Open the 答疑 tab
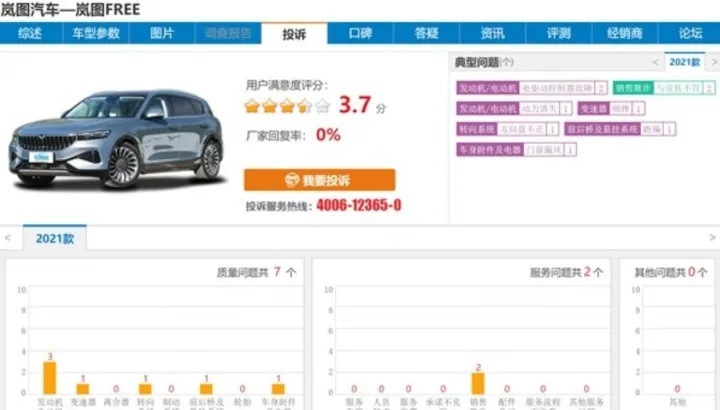Viewport: 720px width, 410px height. (x=426, y=33)
